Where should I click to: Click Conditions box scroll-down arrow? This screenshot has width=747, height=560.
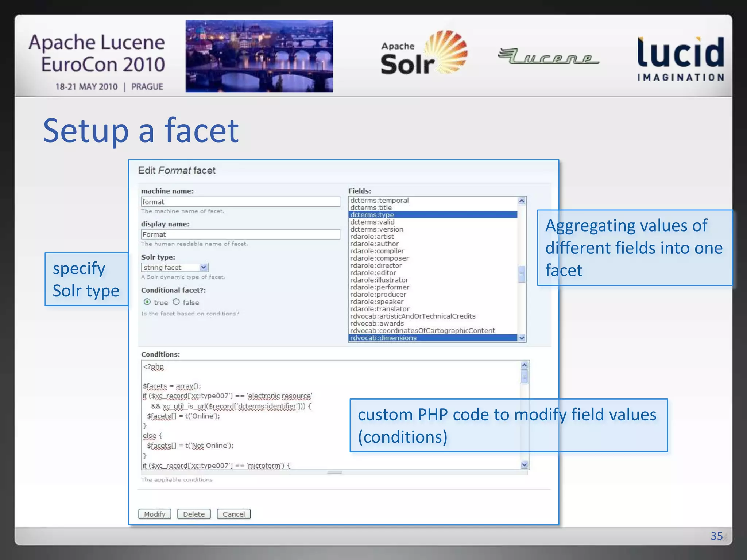point(525,464)
